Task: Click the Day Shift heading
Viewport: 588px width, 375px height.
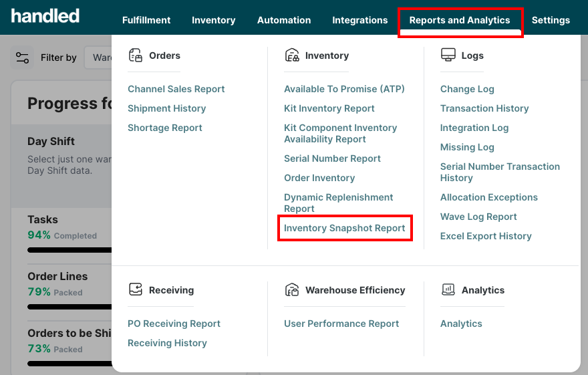Action: click(x=51, y=141)
